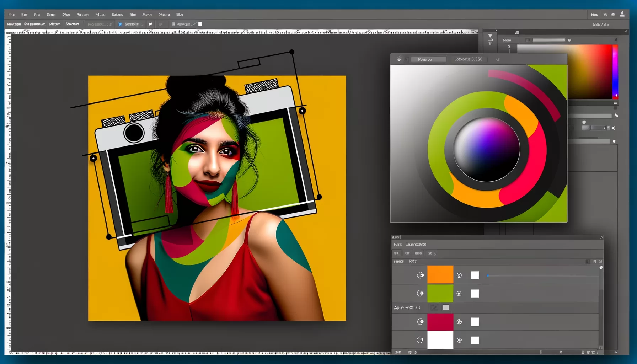Click the albs button in swatches panel
The image size is (637, 364).
tap(418, 253)
